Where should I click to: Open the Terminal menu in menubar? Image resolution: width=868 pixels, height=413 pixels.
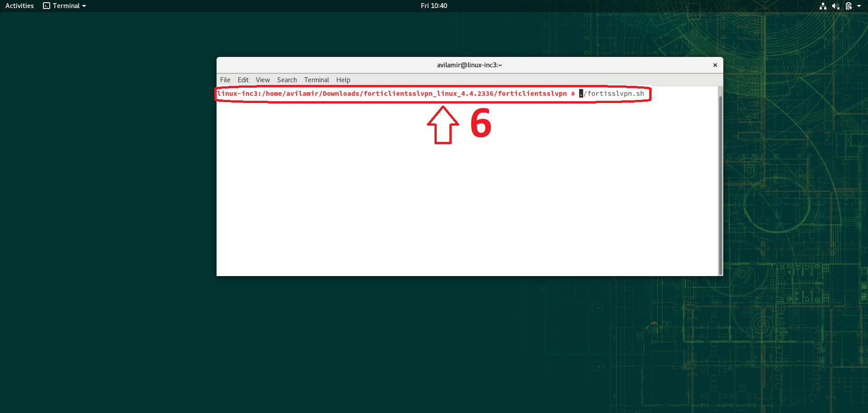(316, 80)
